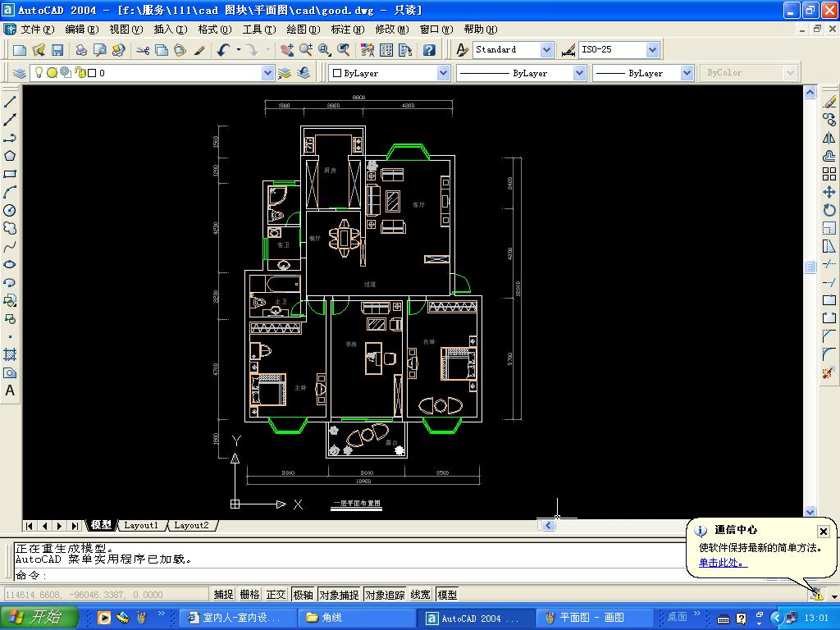Click the Plot print icon

pos(81,50)
